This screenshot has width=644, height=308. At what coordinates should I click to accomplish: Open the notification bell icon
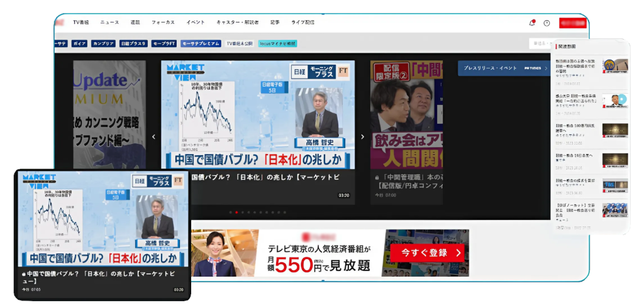coord(532,23)
